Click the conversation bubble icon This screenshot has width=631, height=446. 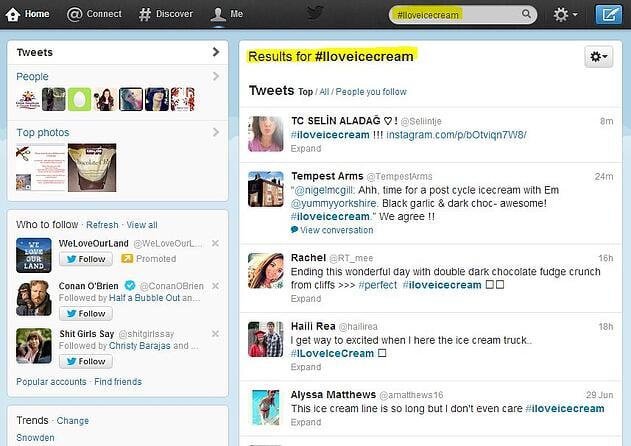tap(295, 229)
